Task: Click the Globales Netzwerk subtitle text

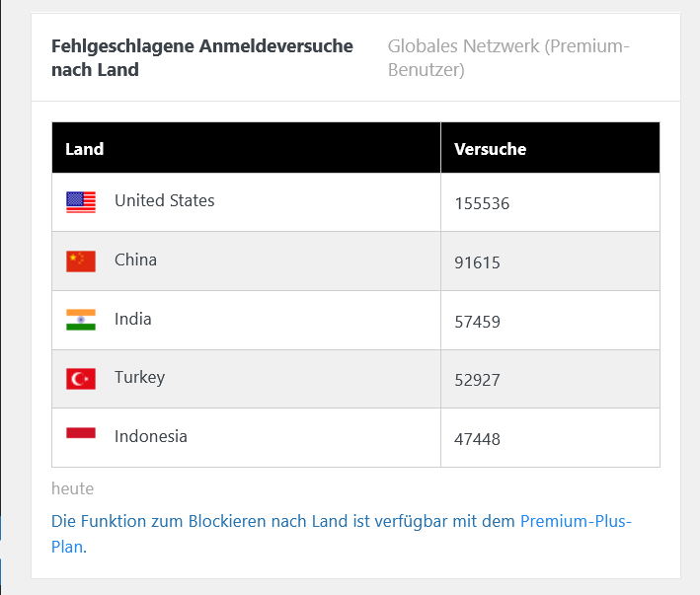Action: click(x=507, y=57)
